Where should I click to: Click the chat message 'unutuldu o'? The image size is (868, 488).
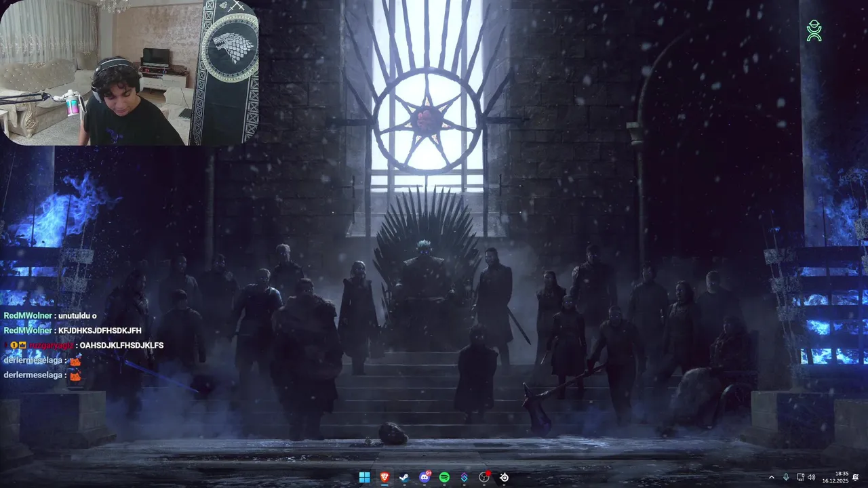(77, 316)
